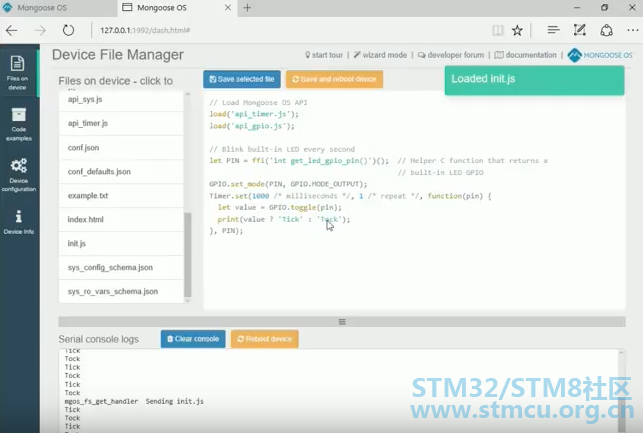Open Code examples sidebar panel
Image resolution: width=643 pixels, height=433 pixels.
[x=18, y=124]
